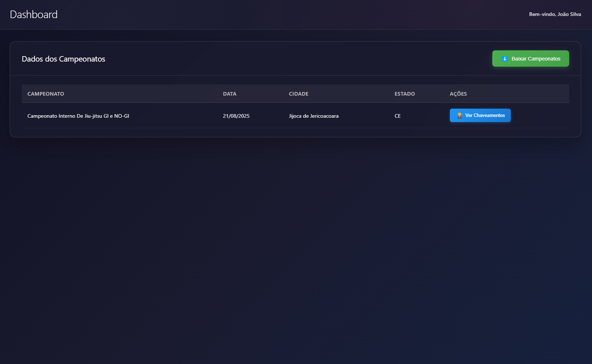Click the NO-GI text in championship name
This screenshot has height=364, width=592.
[x=121, y=116]
